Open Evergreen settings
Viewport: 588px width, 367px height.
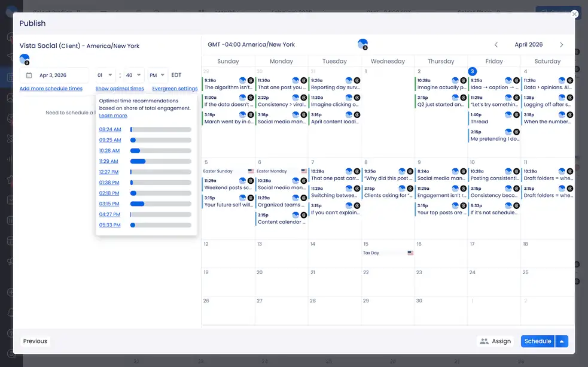pos(175,88)
